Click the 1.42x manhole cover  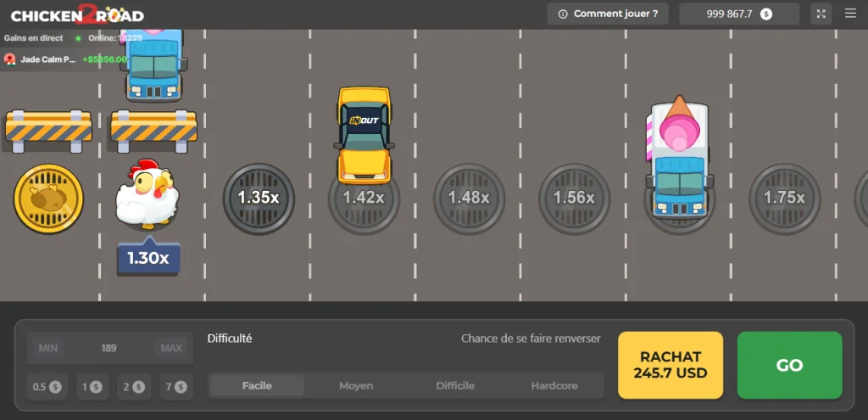tap(364, 198)
